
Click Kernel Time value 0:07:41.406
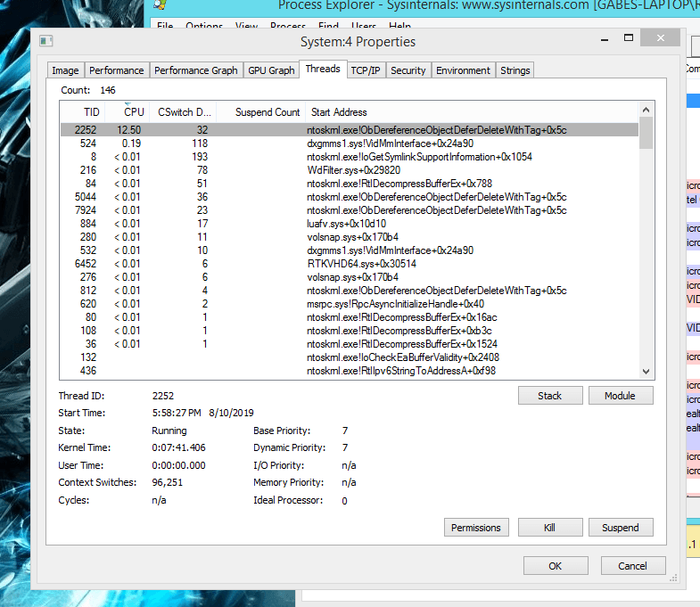point(178,447)
